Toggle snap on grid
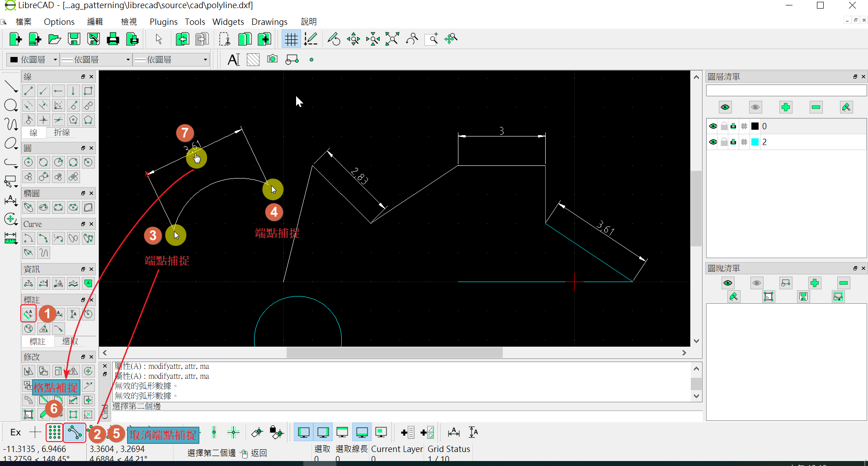Screen dimensions: 868x466 click(55, 433)
